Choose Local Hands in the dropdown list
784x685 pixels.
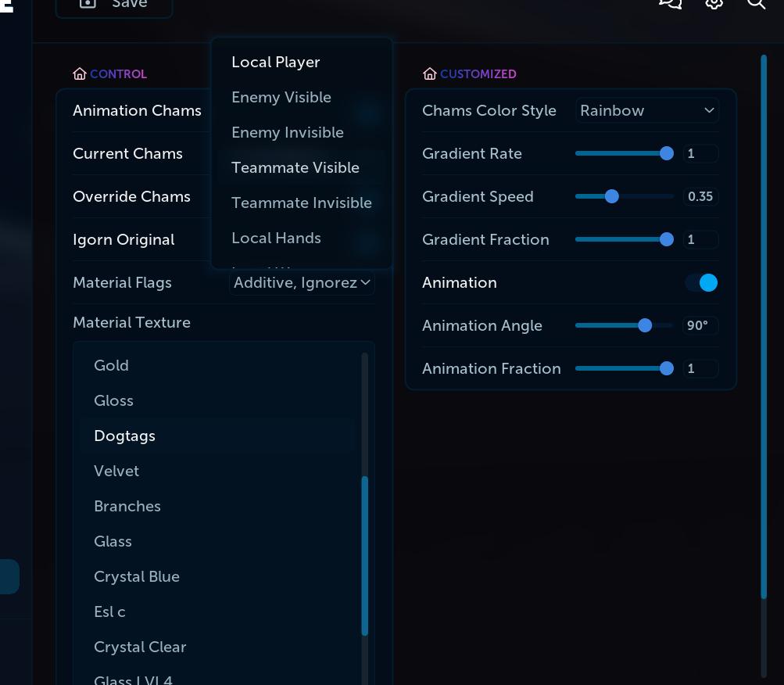coord(276,238)
